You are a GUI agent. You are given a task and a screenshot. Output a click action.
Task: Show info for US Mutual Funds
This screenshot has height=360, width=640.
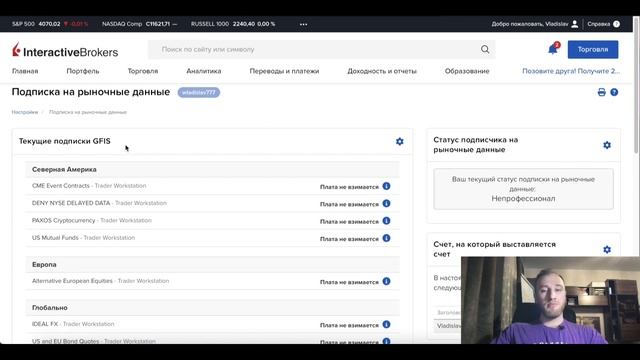386,238
